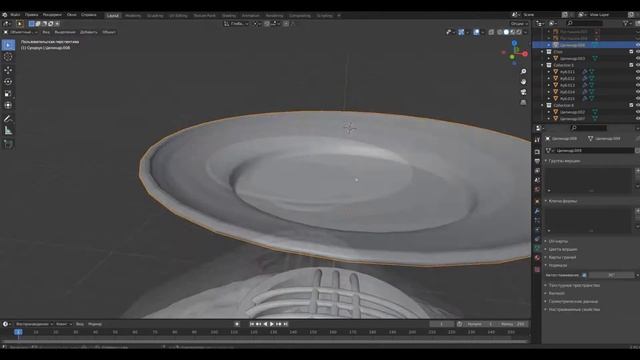Switch viewport to wireframe shading
This screenshot has height=360, width=640.
tap(500, 32)
